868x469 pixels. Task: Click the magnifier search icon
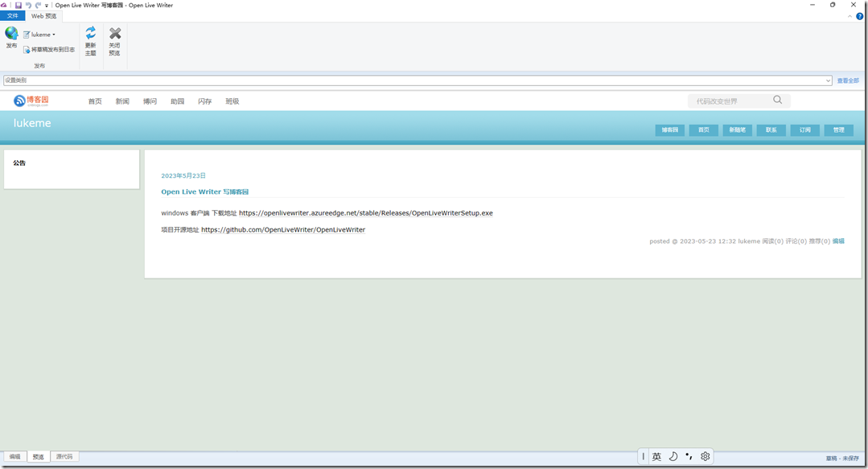[x=778, y=100]
